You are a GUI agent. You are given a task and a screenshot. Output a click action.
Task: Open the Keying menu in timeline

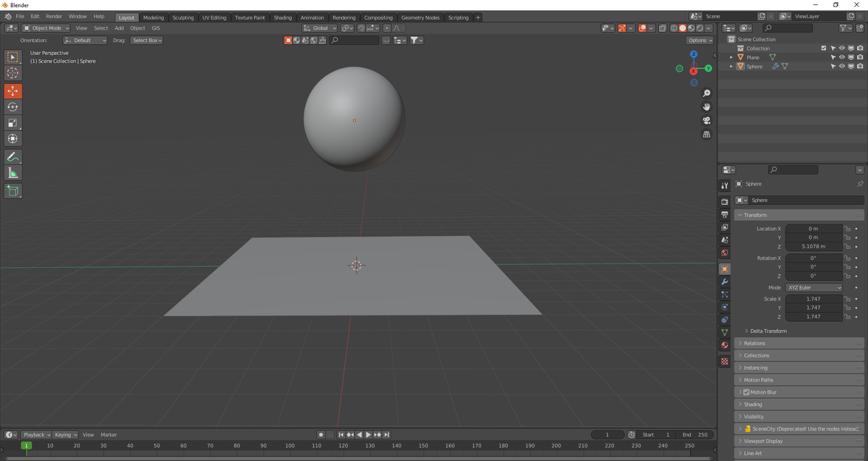pos(65,434)
